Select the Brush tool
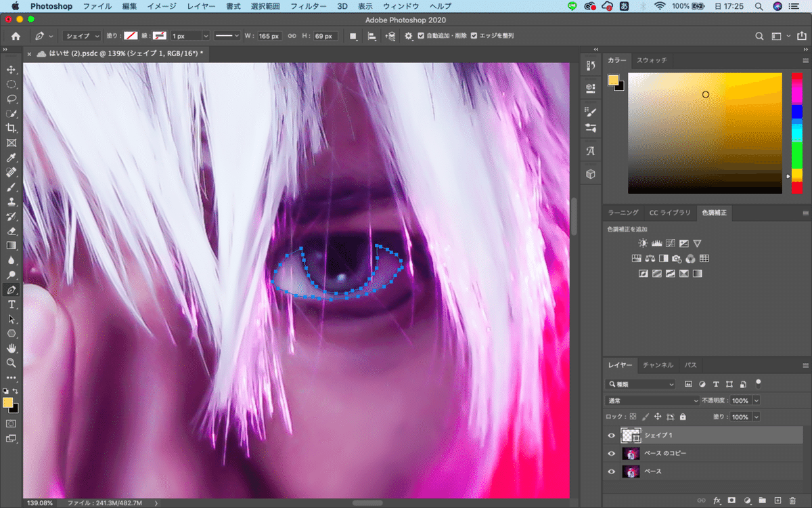This screenshot has width=812, height=508. pyautogui.click(x=11, y=187)
